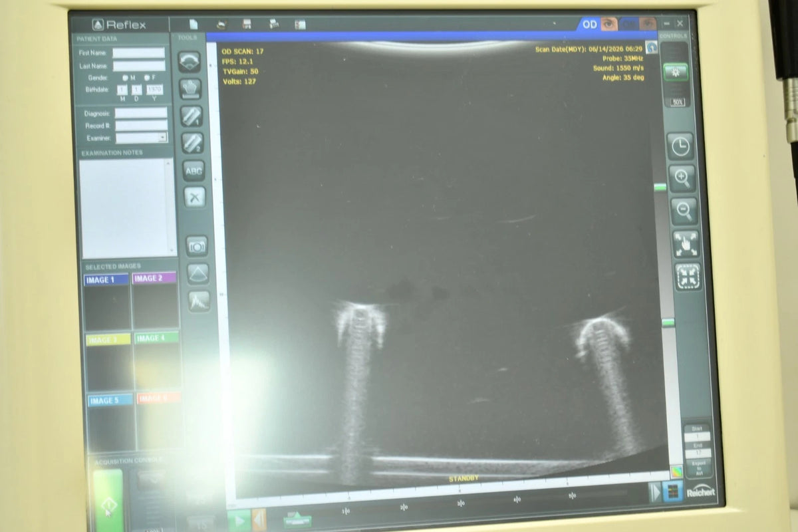Switch to the OS left eye tab
Image resolution: width=798 pixels, height=532 pixels.
click(638, 25)
